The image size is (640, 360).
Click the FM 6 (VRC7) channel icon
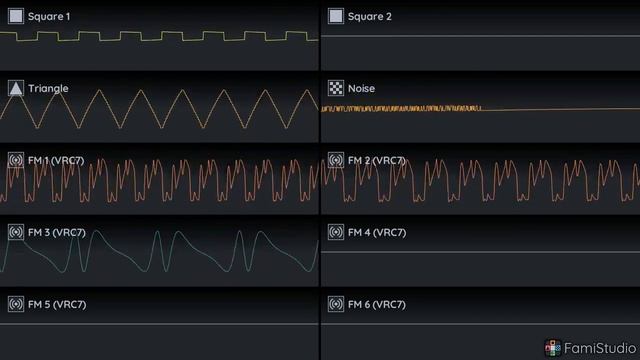tap(336, 304)
